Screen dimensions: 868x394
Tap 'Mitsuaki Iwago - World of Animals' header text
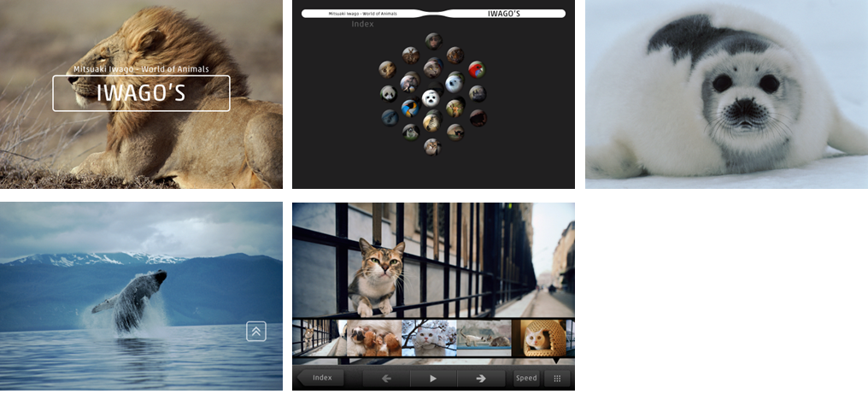[362, 14]
